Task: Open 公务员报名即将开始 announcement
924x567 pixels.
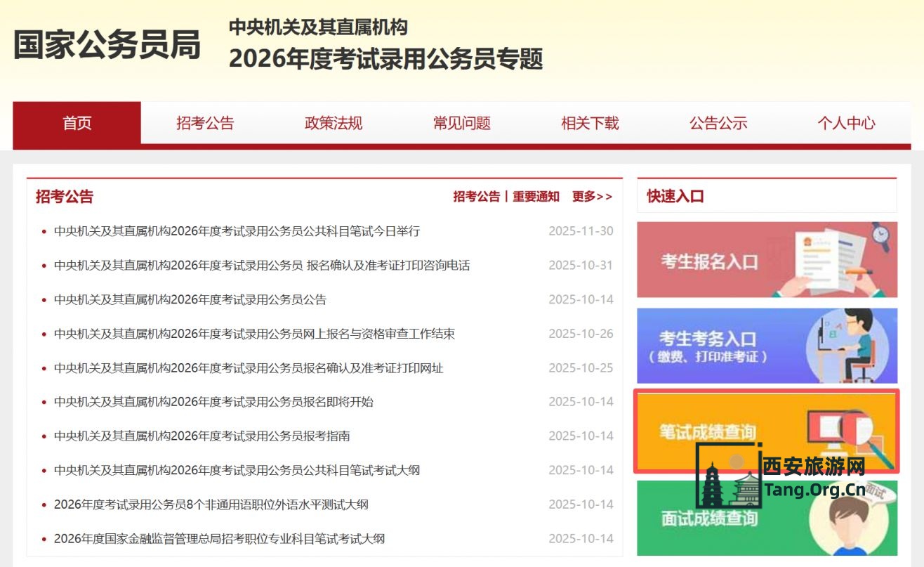Action: (x=213, y=402)
